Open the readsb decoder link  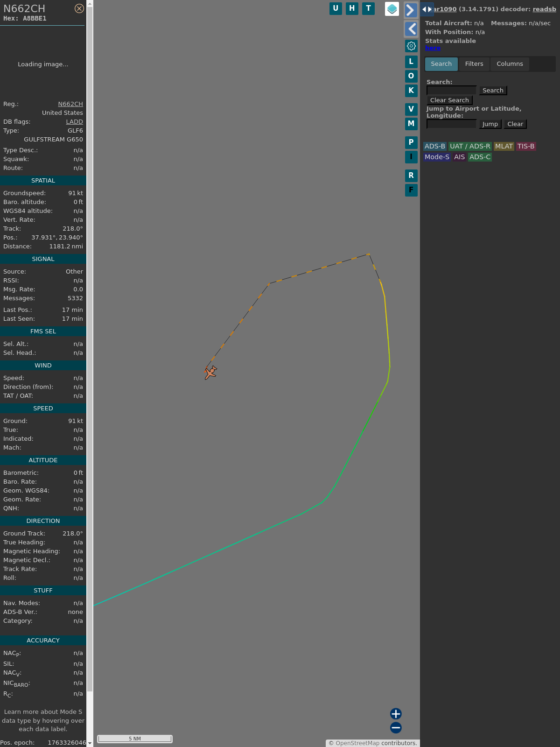(x=544, y=9)
